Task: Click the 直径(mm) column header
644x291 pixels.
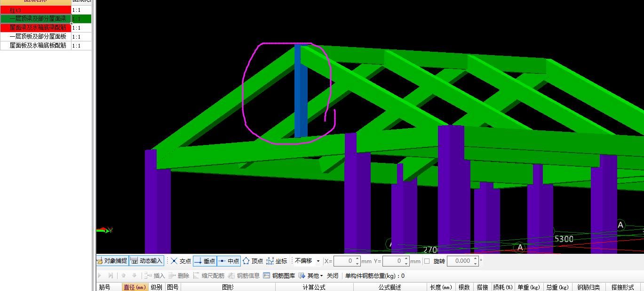Action: pyautogui.click(x=135, y=287)
